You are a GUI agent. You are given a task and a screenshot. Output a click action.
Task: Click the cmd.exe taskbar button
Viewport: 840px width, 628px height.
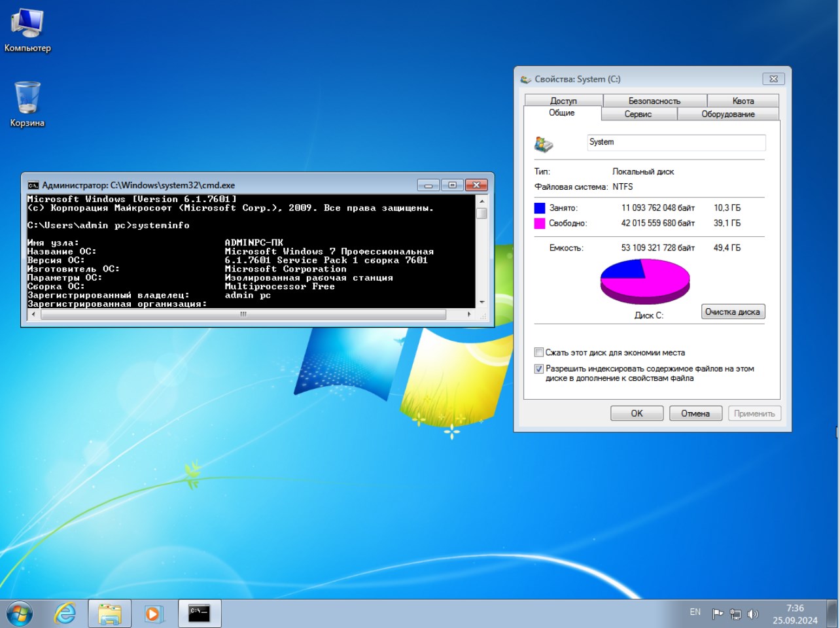(x=199, y=614)
